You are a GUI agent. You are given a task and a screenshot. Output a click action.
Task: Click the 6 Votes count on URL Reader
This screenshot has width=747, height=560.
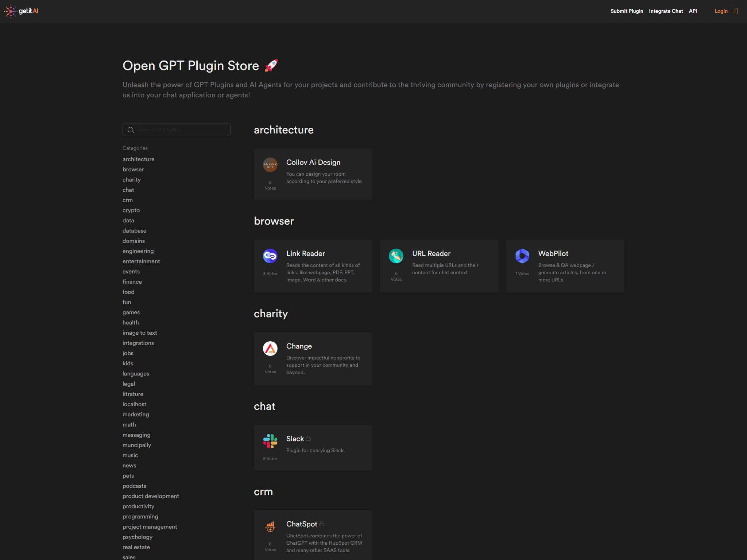tap(396, 276)
